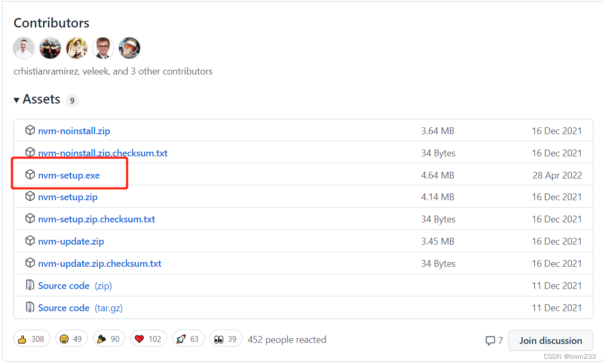Download nvm-update.zip.checksum.txt

(100, 264)
